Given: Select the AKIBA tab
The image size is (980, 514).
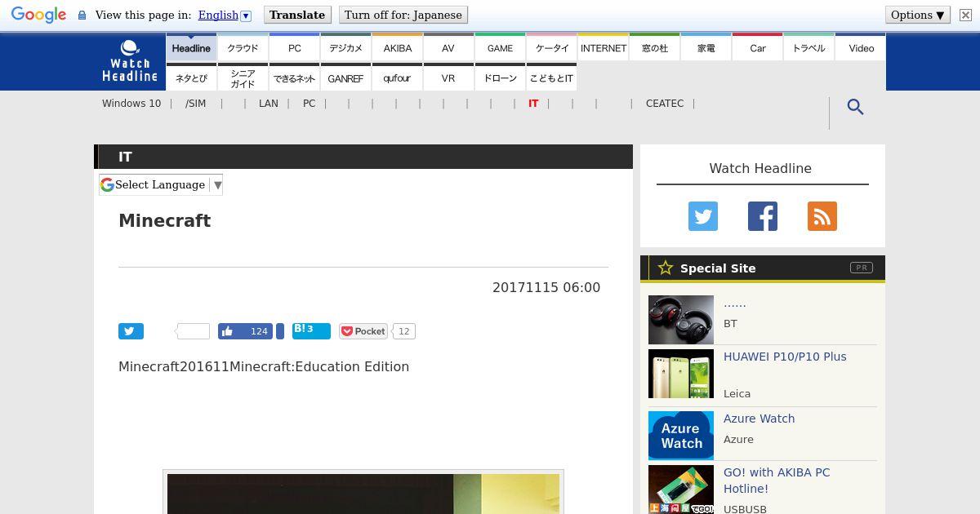Looking at the screenshot, I should point(398,48).
